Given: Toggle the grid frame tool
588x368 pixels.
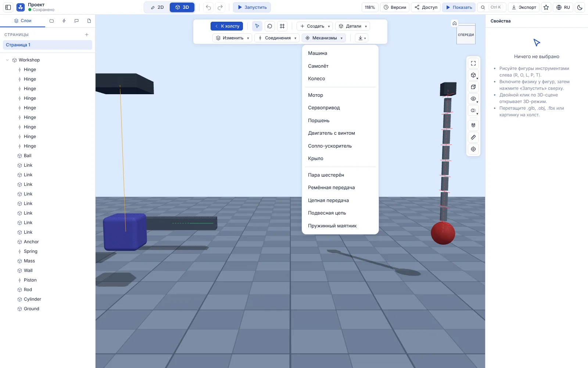Looking at the screenshot, I should click(282, 26).
